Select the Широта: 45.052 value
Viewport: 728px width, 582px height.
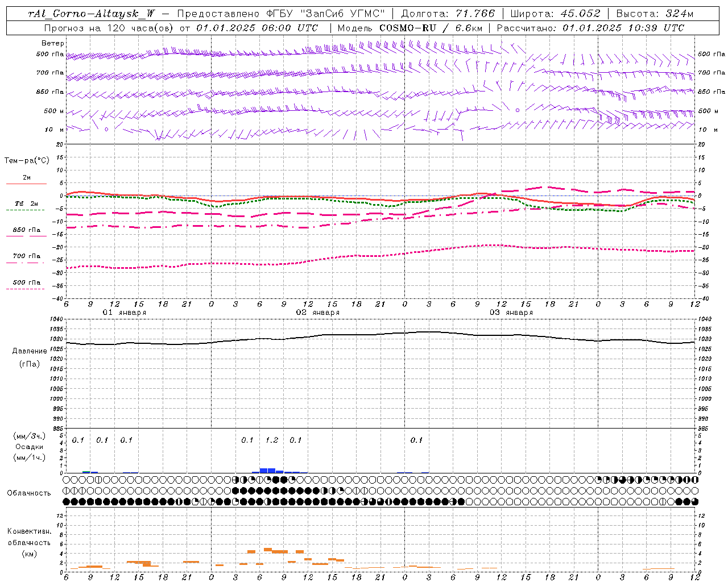[x=555, y=14]
